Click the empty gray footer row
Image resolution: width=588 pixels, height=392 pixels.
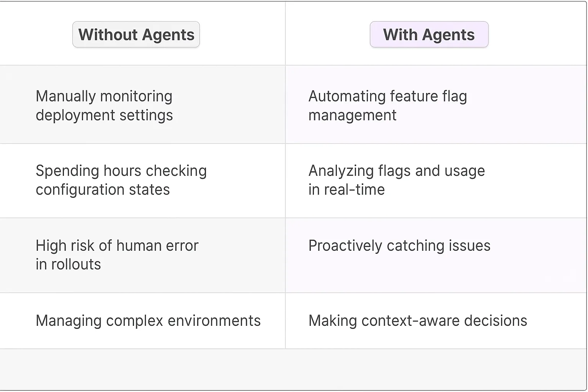293,369
